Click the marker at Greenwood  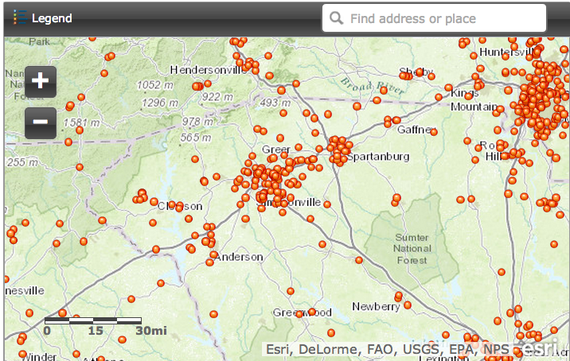[x=312, y=312]
